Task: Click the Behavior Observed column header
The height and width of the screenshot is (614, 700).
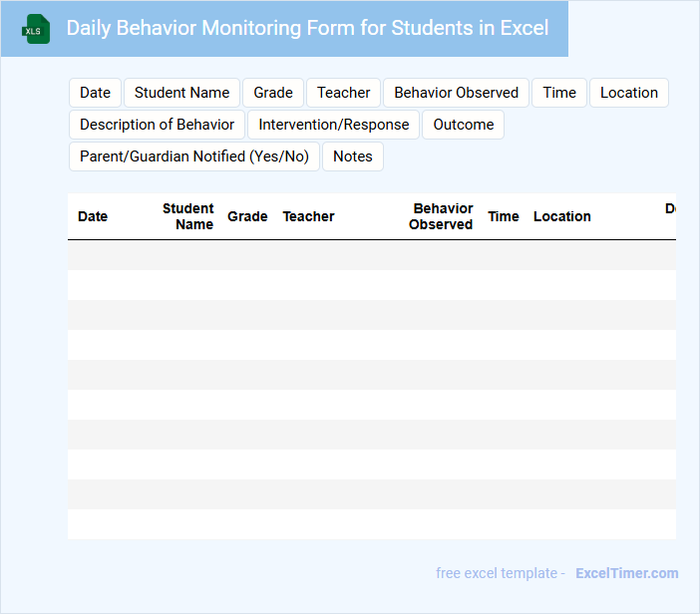Action: pyautogui.click(x=441, y=216)
